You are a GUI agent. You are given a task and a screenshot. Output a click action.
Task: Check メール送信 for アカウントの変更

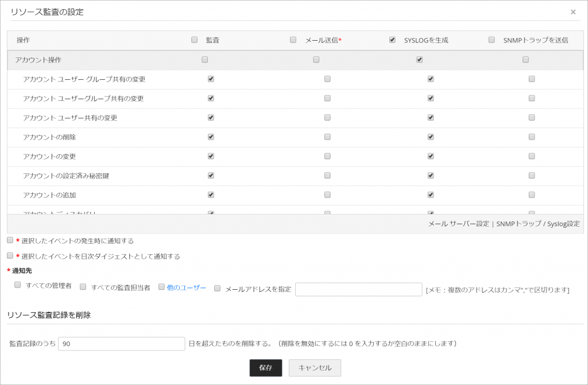pos(327,156)
